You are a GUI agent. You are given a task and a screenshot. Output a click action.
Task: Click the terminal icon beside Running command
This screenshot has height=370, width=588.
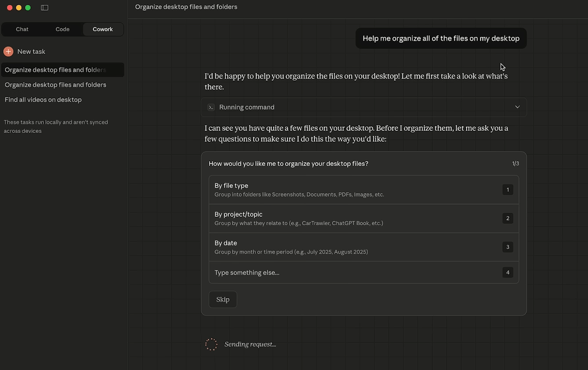[x=211, y=107]
